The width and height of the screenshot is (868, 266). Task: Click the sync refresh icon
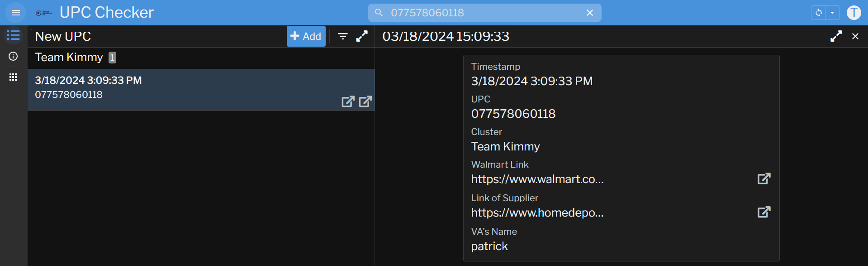818,13
